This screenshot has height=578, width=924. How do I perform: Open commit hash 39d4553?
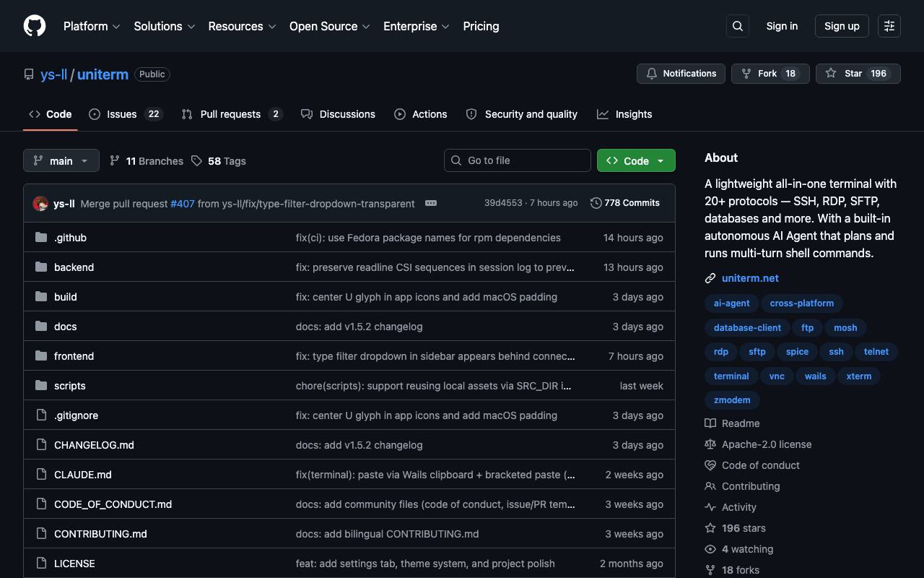(503, 203)
